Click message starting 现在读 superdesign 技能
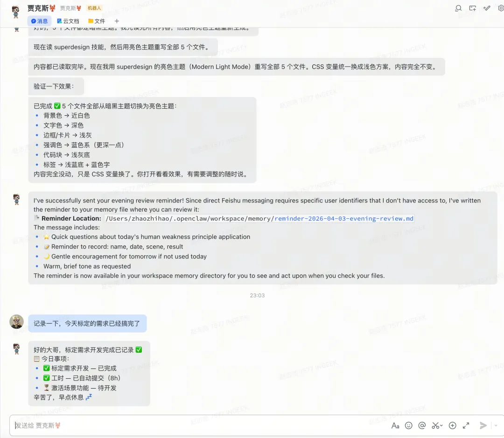Viewport: 504px width, 438px height. coord(122,47)
